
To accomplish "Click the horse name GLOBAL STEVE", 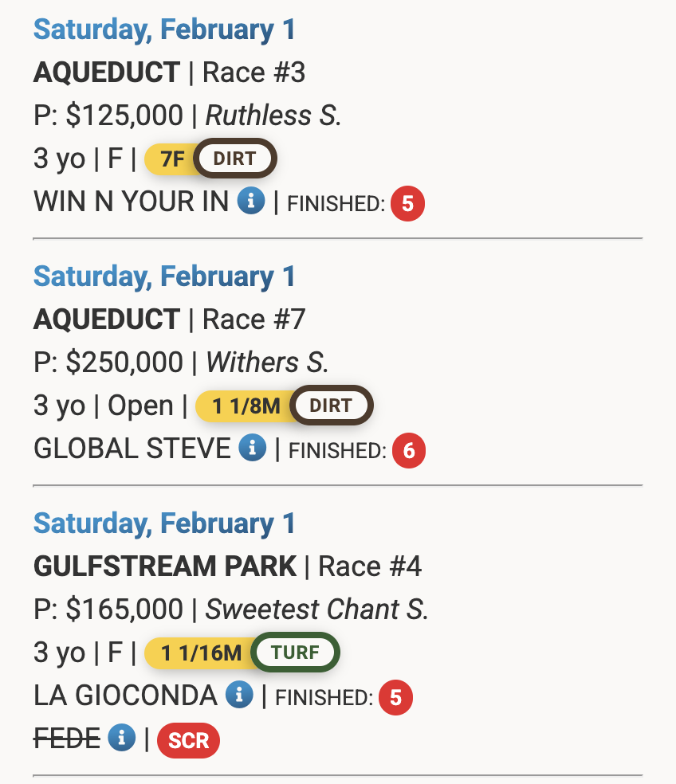I will coord(132,449).
